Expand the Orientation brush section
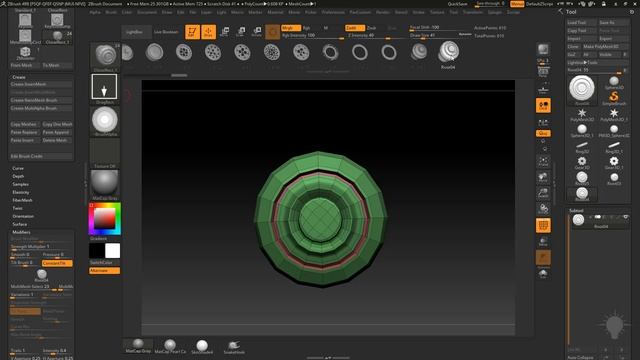 point(23,216)
